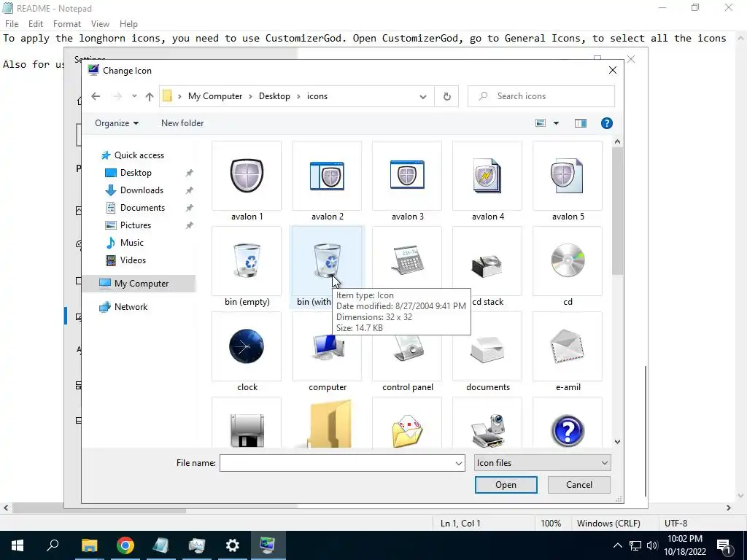Go up one folder level
The width and height of the screenshot is (747, 560).
click(150, 96)
